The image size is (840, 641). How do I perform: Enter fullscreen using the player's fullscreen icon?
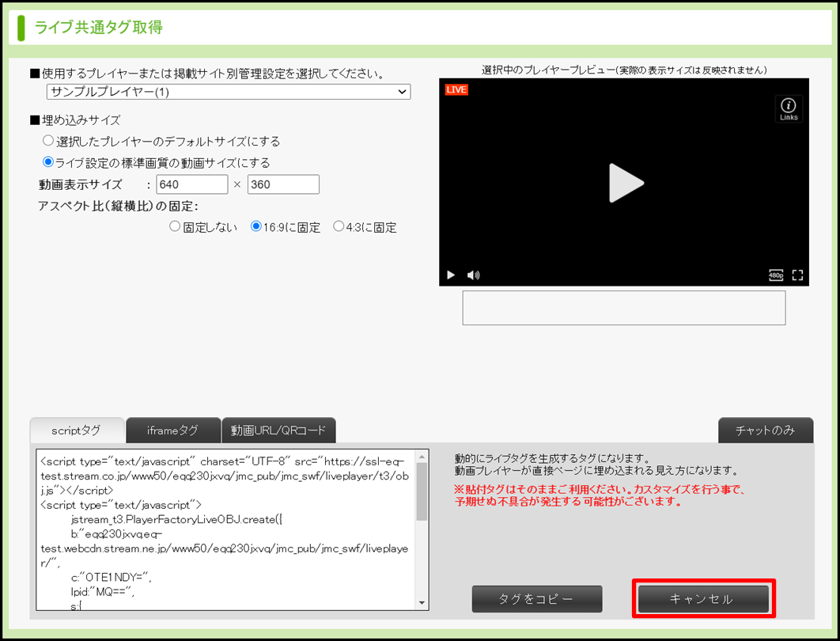click(x=797, y=275)
